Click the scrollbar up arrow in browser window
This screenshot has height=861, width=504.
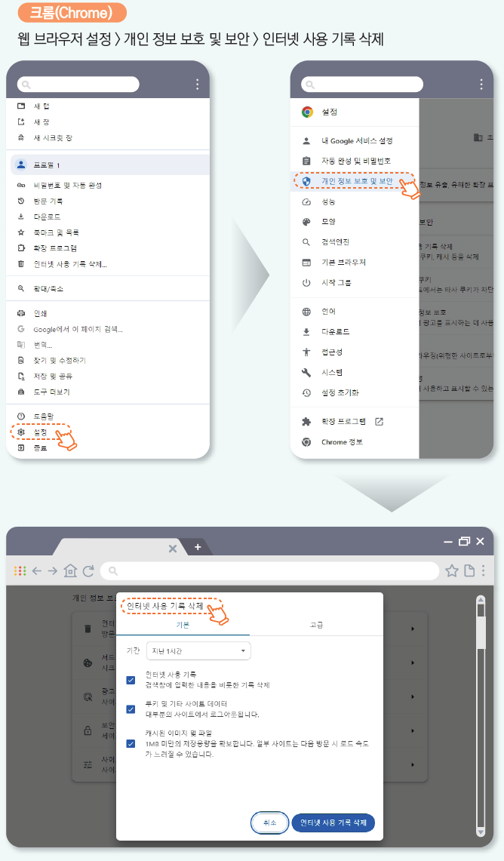tap(481, 601)
